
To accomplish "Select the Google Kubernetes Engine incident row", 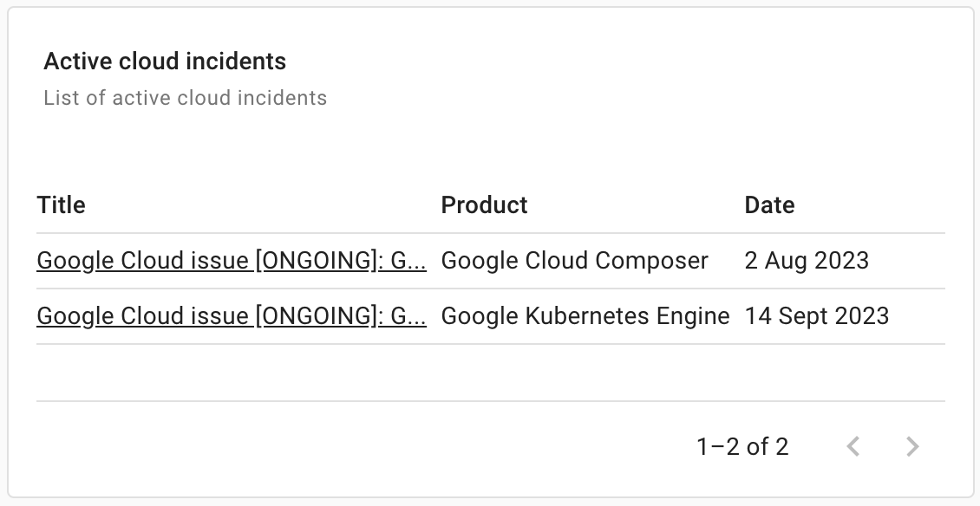I will [490, 316].
